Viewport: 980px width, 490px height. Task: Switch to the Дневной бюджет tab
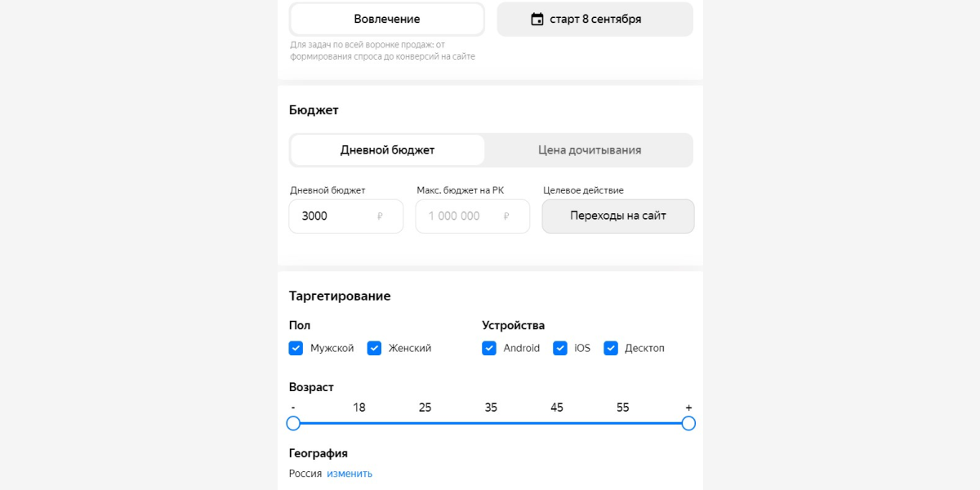click(387, 150)
